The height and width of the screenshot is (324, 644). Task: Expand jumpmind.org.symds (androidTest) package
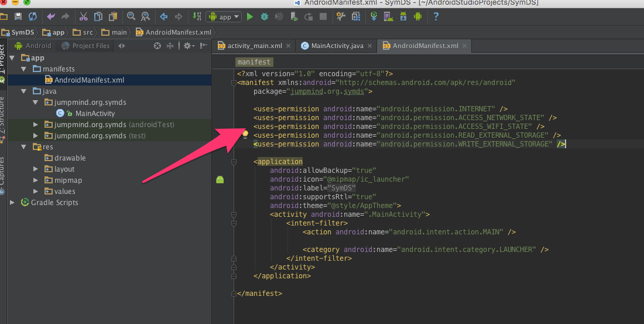click(35, 125)
